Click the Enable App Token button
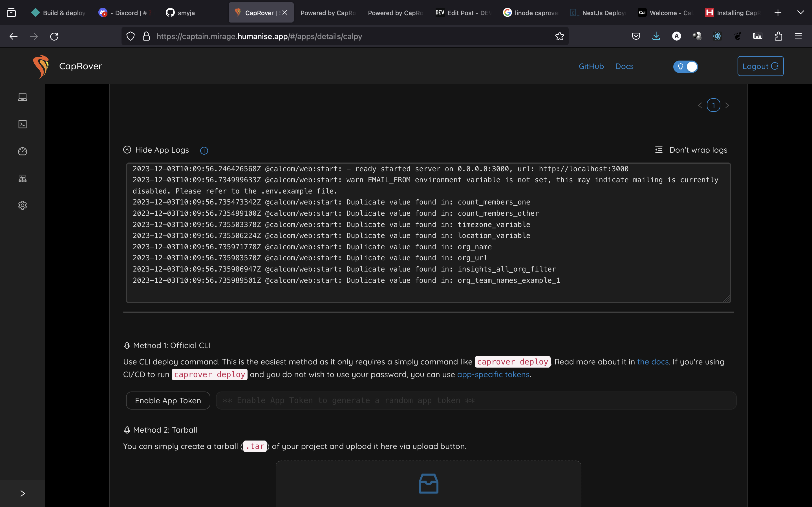This screenshot has width=812, height=507. click(x=168, y=400)
